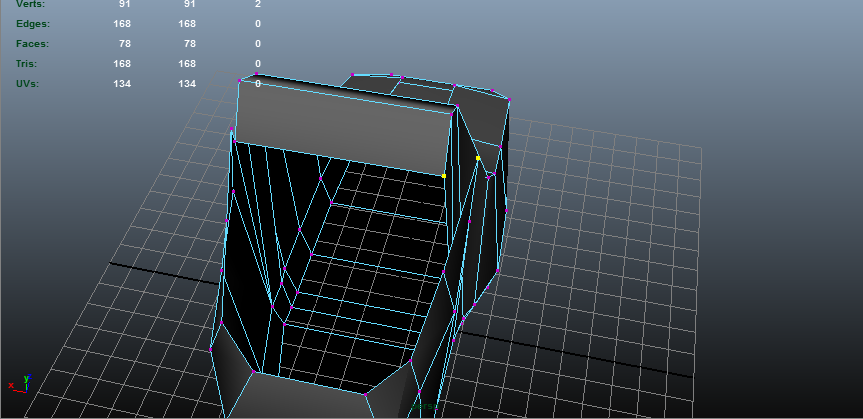Click the XY view axis gizmo
Image resolution: width=863 pixels, height=419 pixels.
pyautogui.click(x=18, y=384)
